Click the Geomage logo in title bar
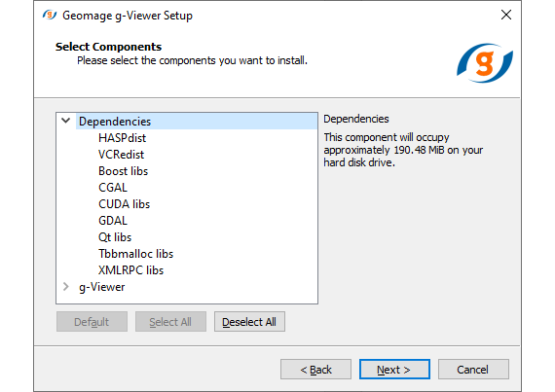 tap(50, 16)
